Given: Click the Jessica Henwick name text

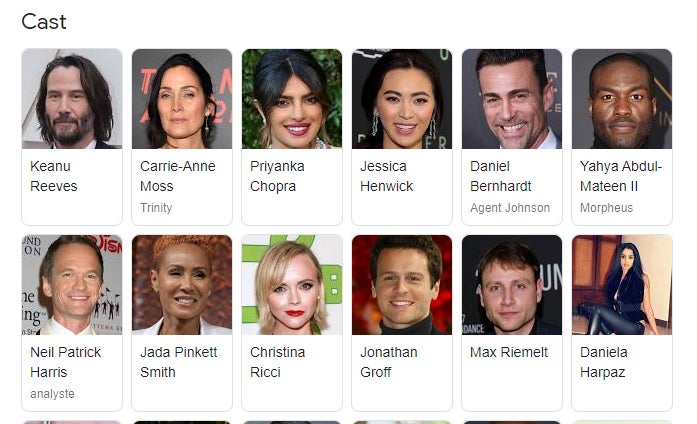Looking at the screenshot, I should pos(386,176).
